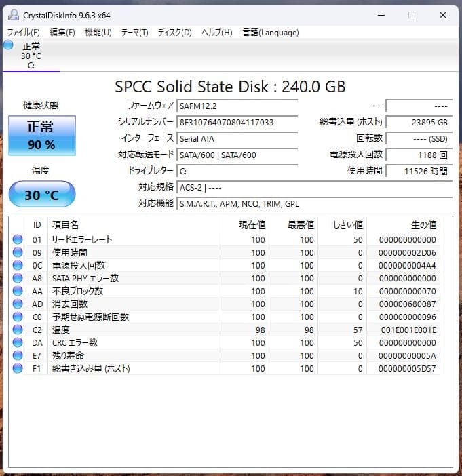Select the C: drive tab with 正常 30 °C
Image resolution: width=462 pixels, height=476 pixels.
pyautogui.click(x=31, y=56)
